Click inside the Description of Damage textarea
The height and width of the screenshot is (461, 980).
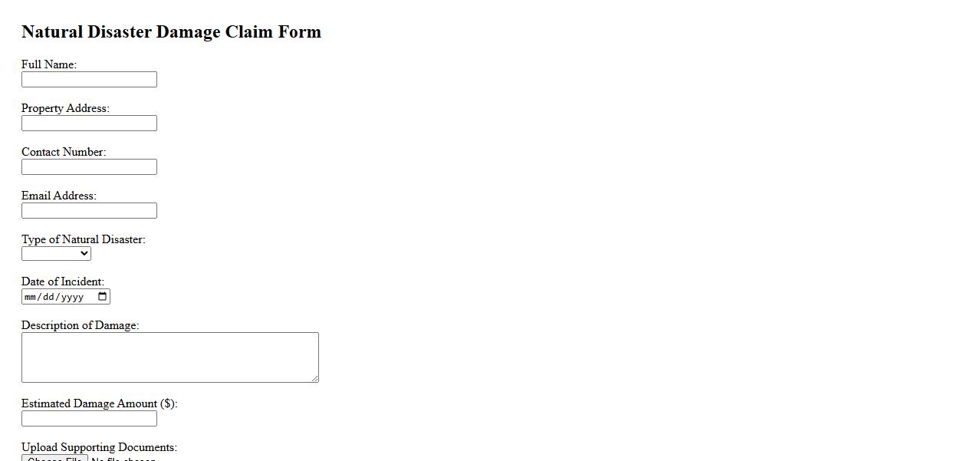pos(169,357)
